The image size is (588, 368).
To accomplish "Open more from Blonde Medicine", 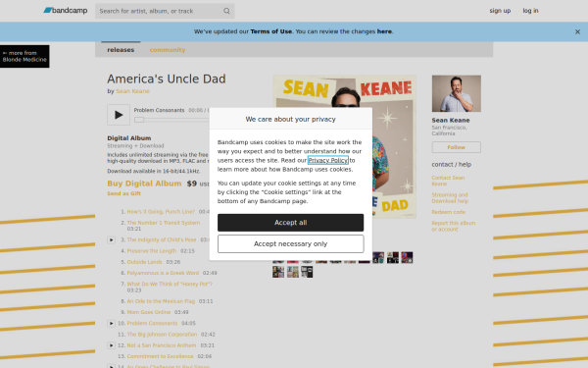I will click(x=24, y=56).
